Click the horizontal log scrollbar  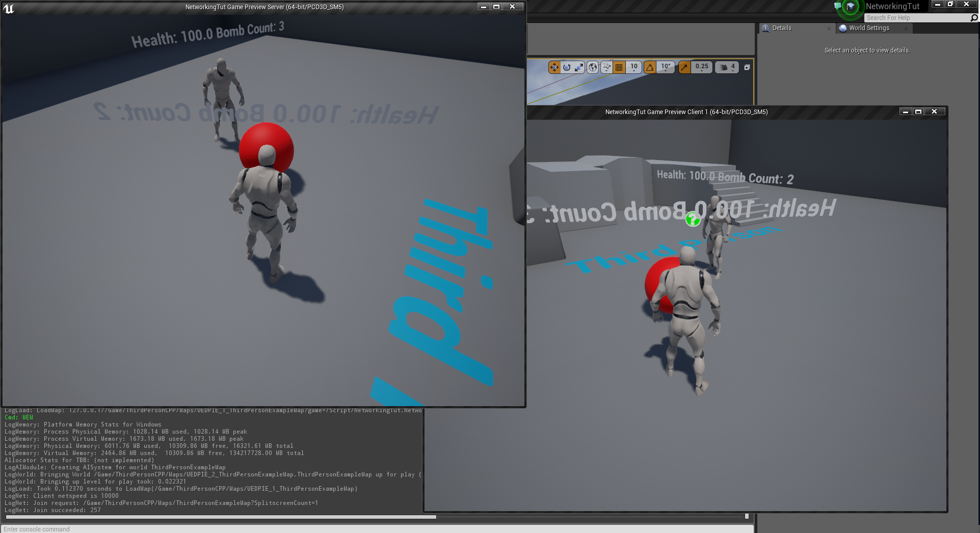coord(219,517)
